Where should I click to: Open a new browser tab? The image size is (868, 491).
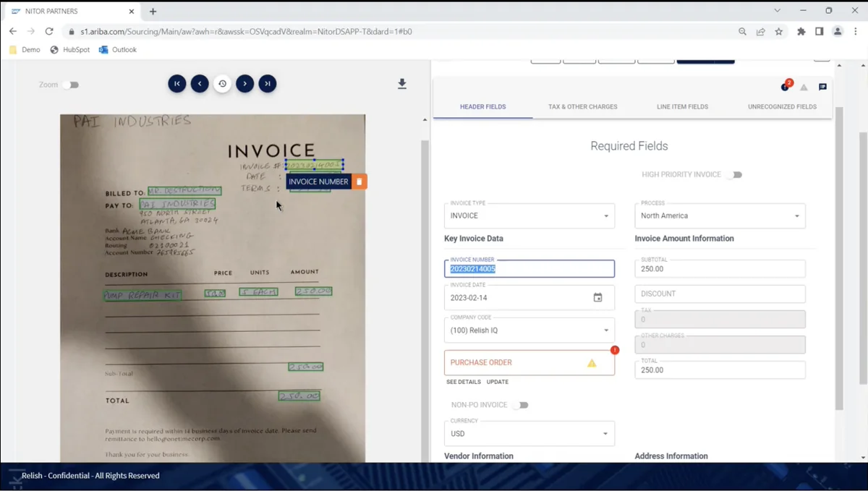click(x=153, y=12)
